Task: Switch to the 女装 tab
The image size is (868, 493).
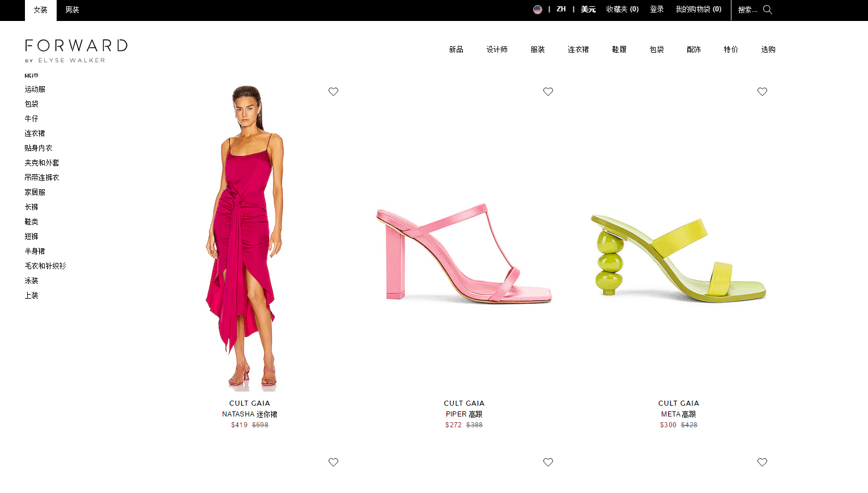Action: pyautogui.click(x=41, y=10)
